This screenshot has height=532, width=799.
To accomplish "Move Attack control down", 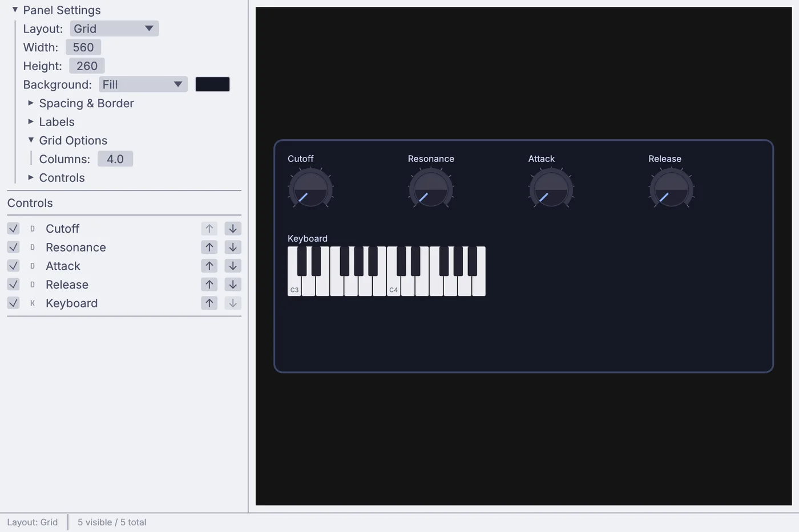I will (x=233, y=266).
